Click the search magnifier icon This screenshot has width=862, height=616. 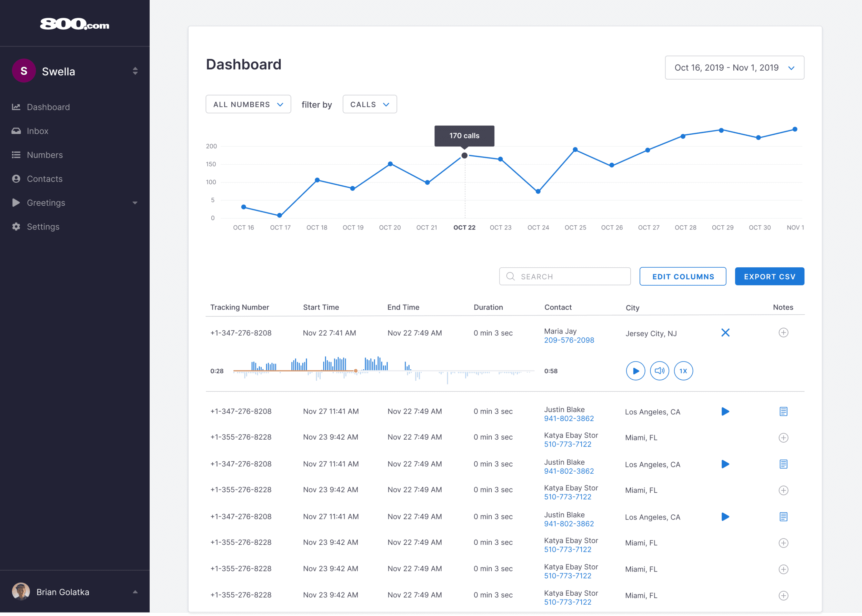pyautogui.click(x=511, y=277)
